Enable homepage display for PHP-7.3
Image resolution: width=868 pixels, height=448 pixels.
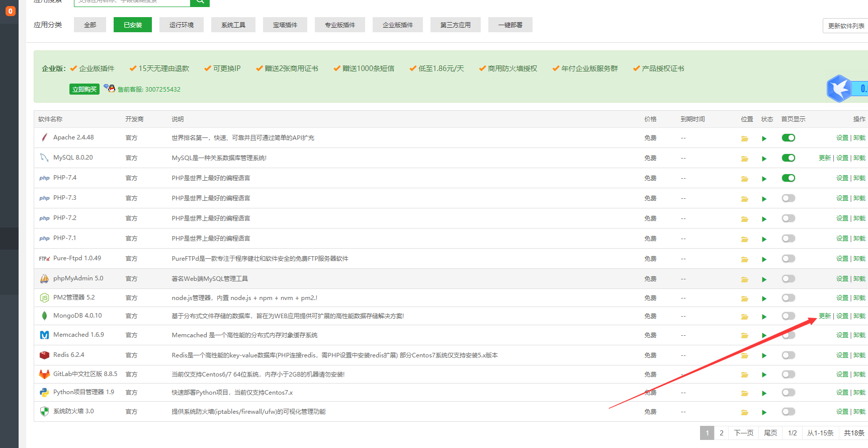click(789, 198)
